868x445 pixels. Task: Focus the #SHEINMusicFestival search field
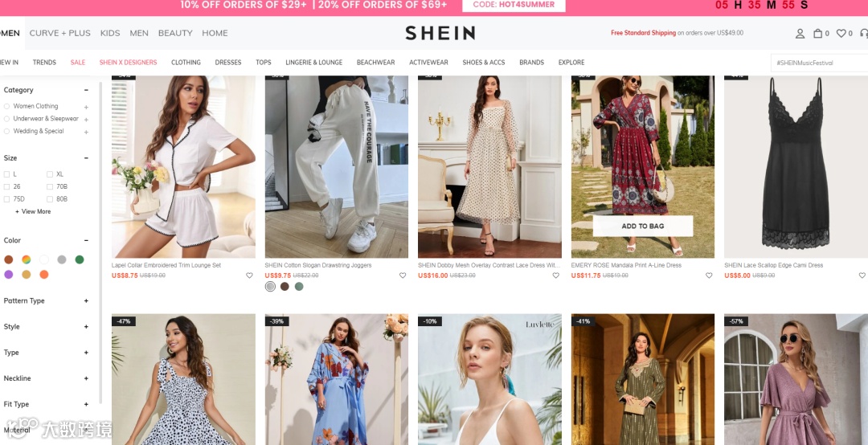(x=819, y=63)
